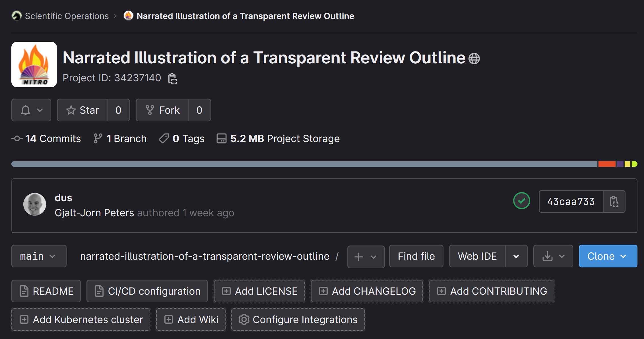Screen dimensions: 644x339
Task: Open the latest commit titled dus
Action: pyautogui.click(x=63, y=197)
